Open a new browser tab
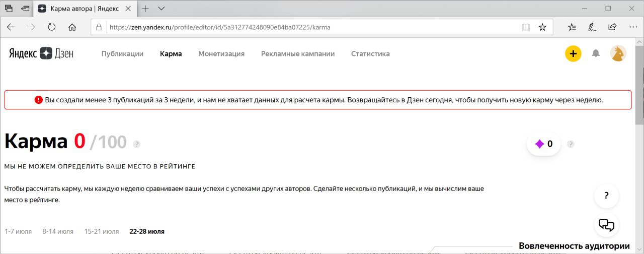This screenshot has height=254, width=644. pyautogui.click(x=145, y=9)
